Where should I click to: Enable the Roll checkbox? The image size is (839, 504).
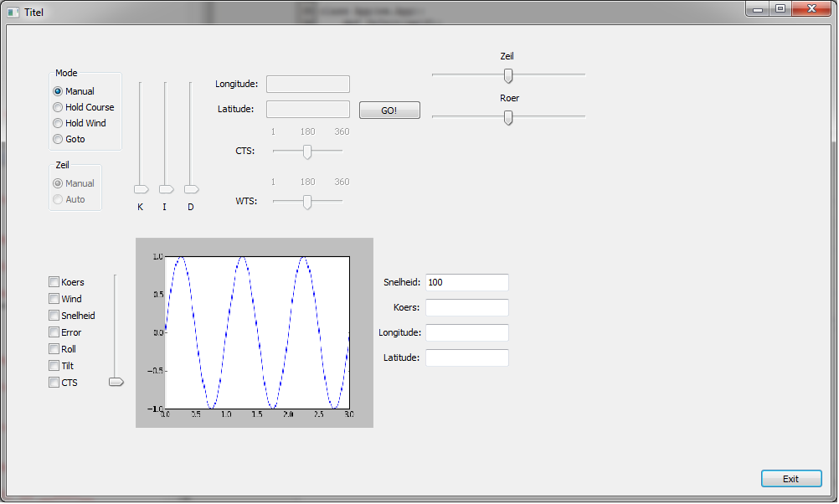[x=54, y=349]
